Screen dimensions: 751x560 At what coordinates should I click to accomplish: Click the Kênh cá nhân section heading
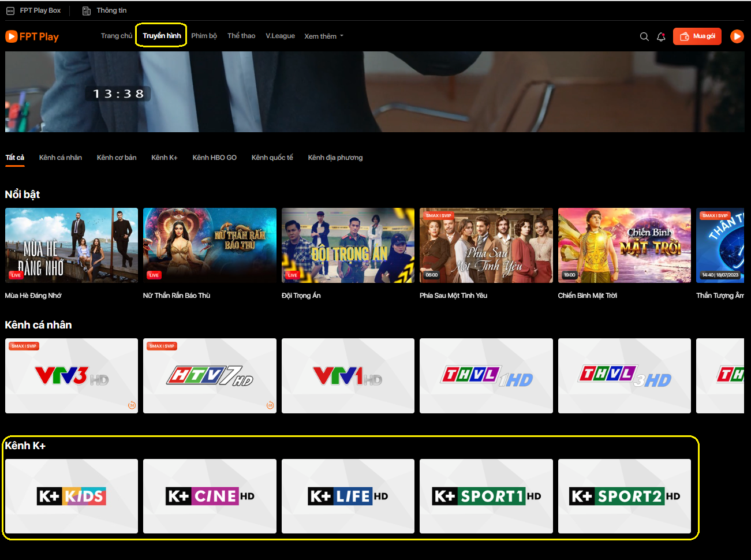point(38,325)
